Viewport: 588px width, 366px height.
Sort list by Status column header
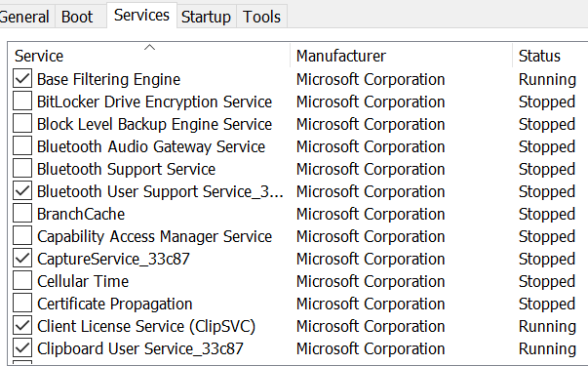[x=550, y=56]
